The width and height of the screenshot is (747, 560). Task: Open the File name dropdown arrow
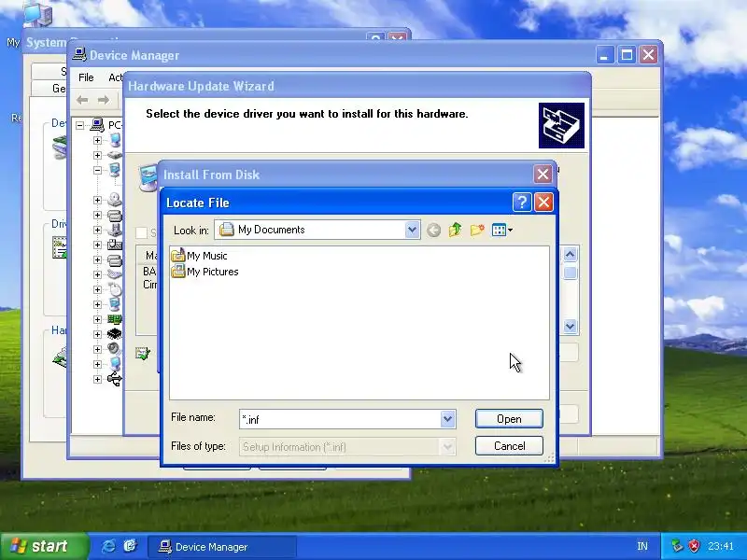point(447,419)
